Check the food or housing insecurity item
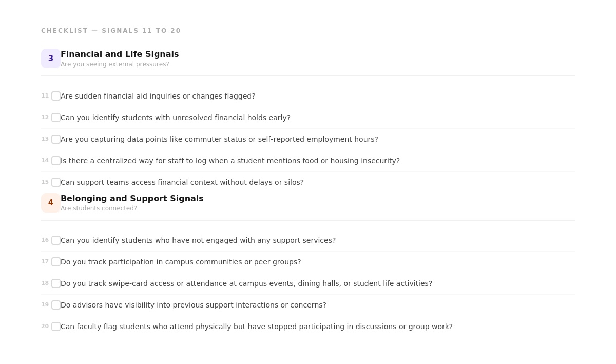This screenshot has width=616, height=364. (x=56, y=161)
